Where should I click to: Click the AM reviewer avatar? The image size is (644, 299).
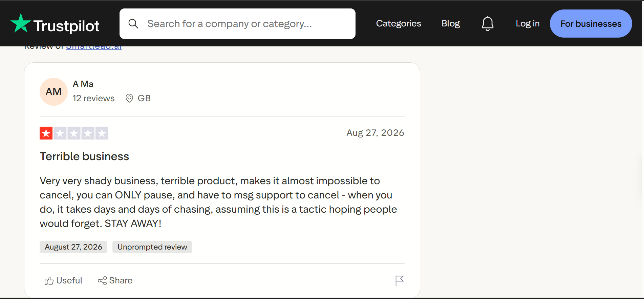click(x=53, y=92)
